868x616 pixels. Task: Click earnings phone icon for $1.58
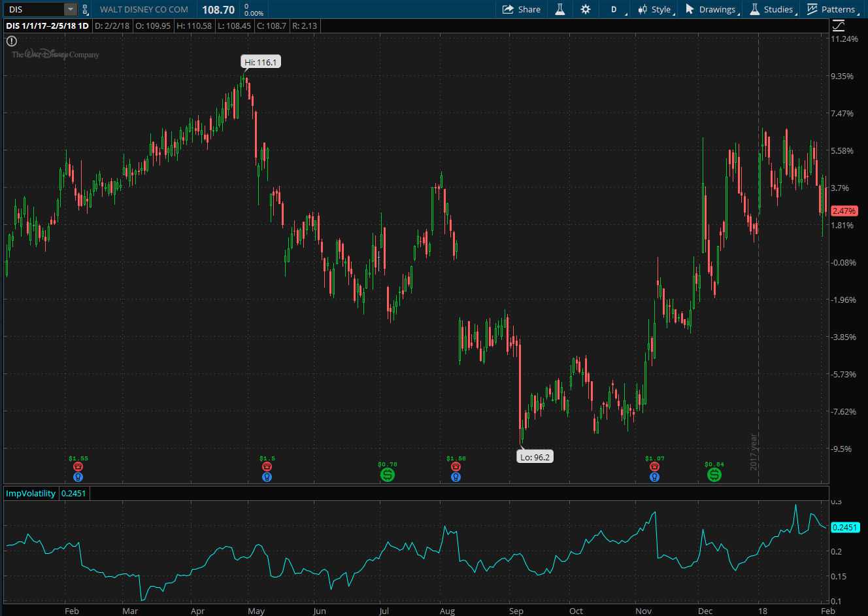pyautogui.click(x=456, y=466)
